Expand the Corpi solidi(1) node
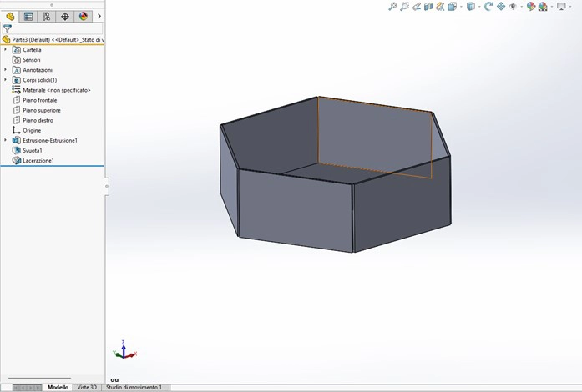This screenshot has height=392, width=582. pyautogui.click(x=6, y=80)
